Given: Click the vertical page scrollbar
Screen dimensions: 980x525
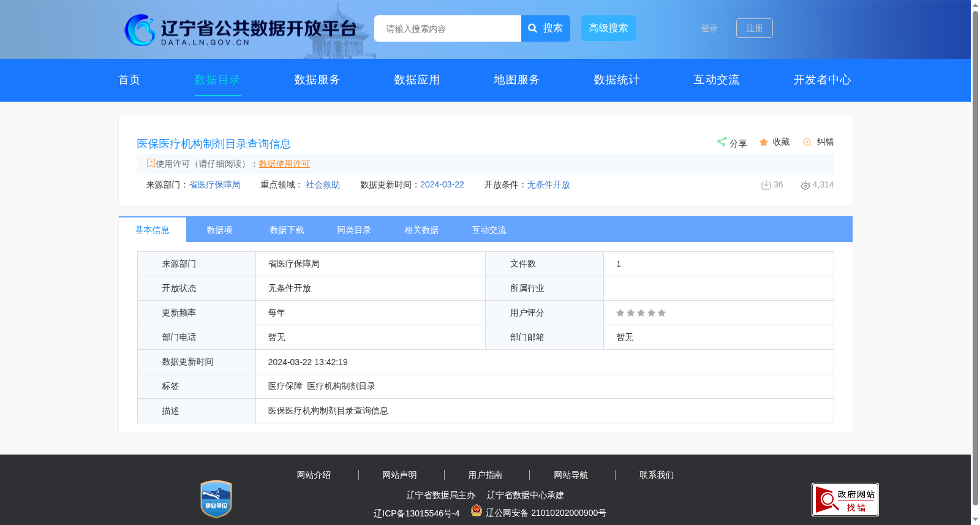Looking at the screenshot, I should pos(975,257).
